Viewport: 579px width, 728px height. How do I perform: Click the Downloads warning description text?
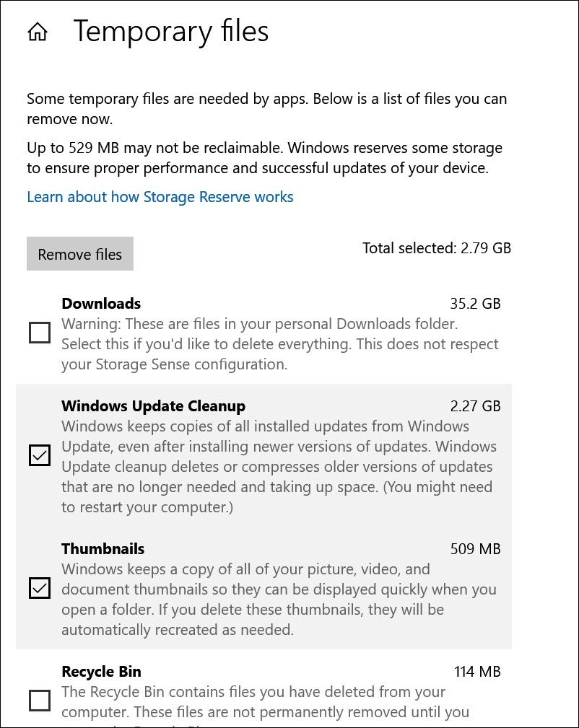pyautogui.click(x=280, y=344)
